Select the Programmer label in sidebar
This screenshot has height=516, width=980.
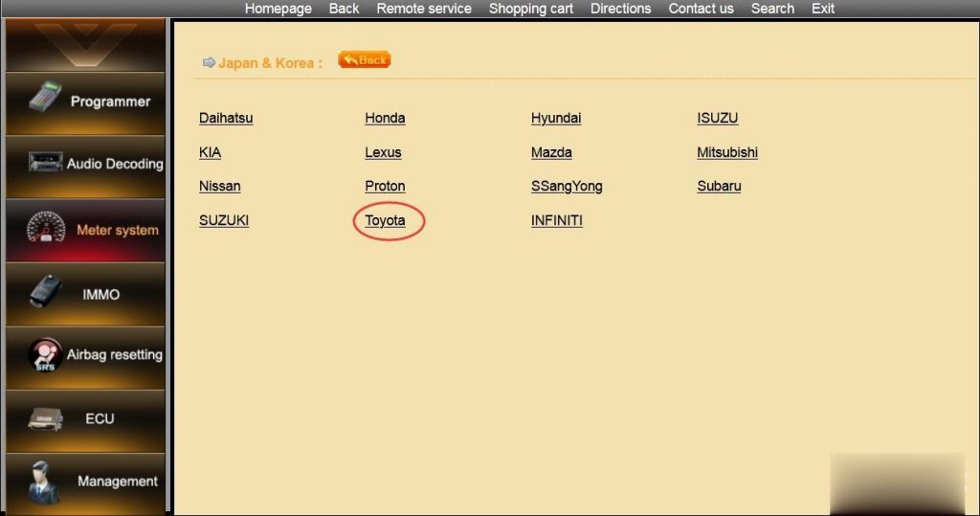click(x=110, y=101)
